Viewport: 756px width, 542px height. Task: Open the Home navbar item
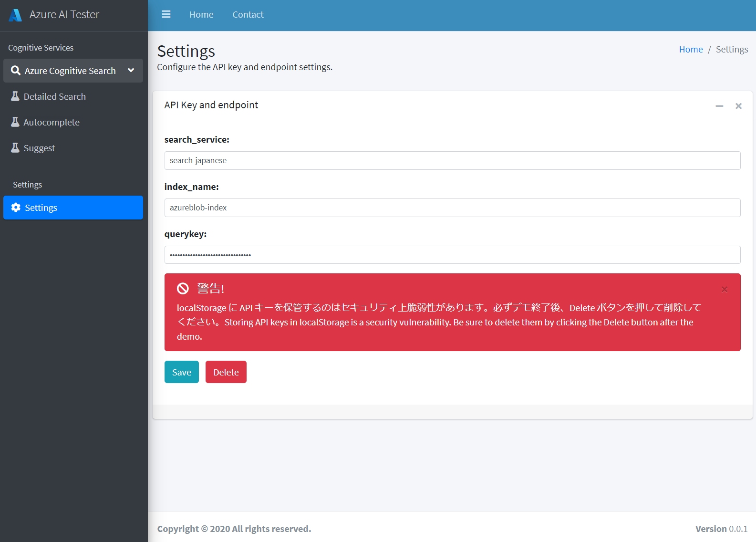201,15
